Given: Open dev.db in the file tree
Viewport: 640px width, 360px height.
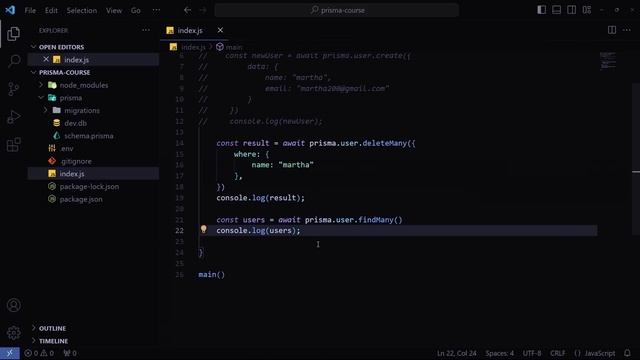Looking at the screenshot, I should [x=76, y=123].
